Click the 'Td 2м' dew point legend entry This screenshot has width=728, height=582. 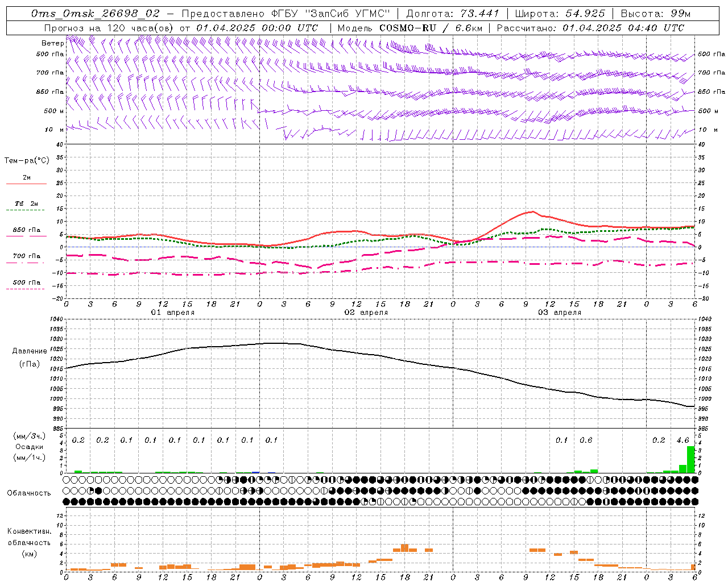coord(26,203)
